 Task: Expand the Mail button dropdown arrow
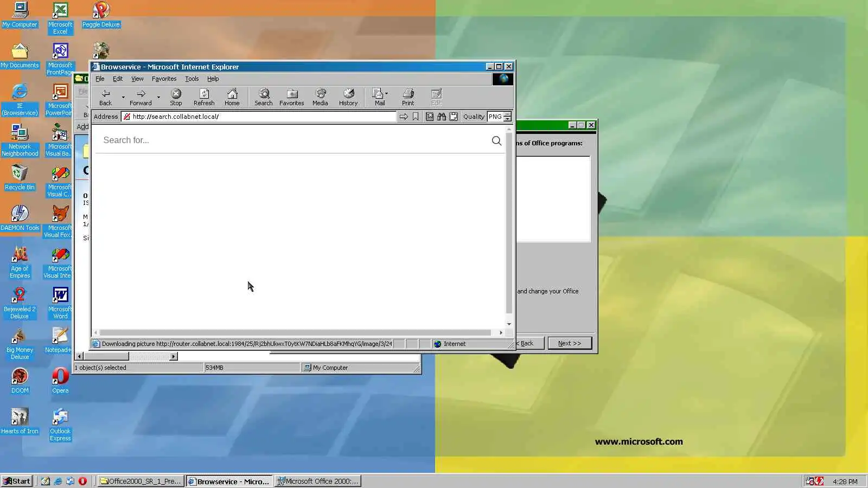[386, 94]
